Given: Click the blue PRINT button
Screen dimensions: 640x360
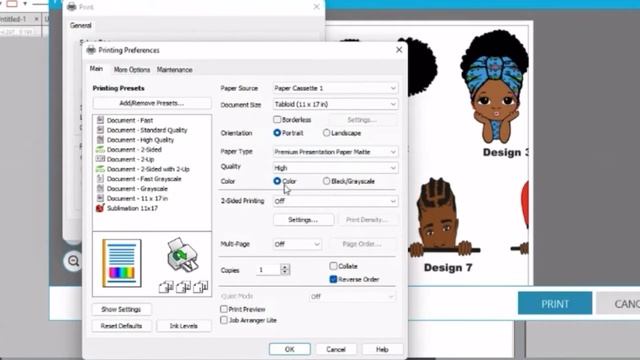Looking at the screenshot, I should coord(555,303).
